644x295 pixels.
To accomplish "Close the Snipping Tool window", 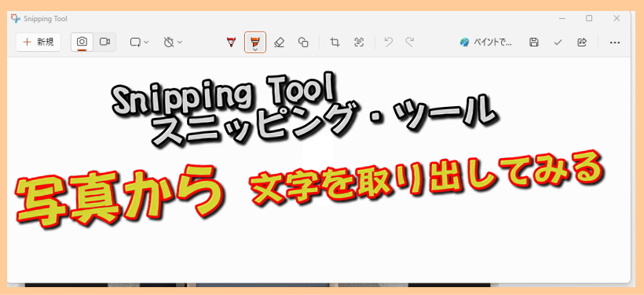I will 617,19.
